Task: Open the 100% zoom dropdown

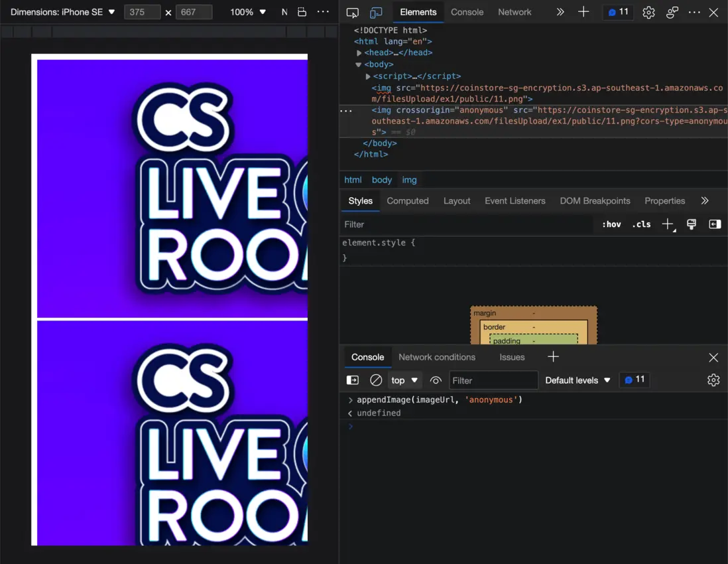Action: point(248,12)
